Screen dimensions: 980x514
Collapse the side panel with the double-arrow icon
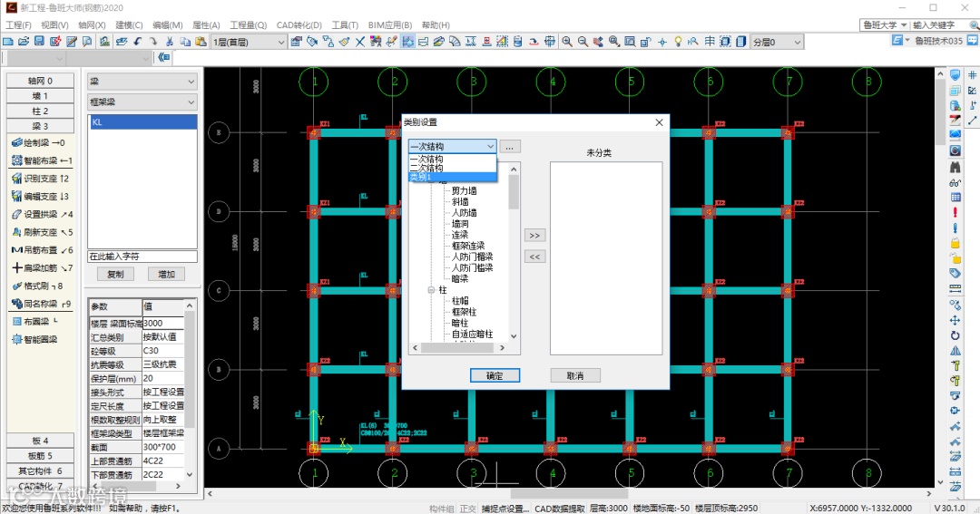pyautogui.click(x=163, y=57)
